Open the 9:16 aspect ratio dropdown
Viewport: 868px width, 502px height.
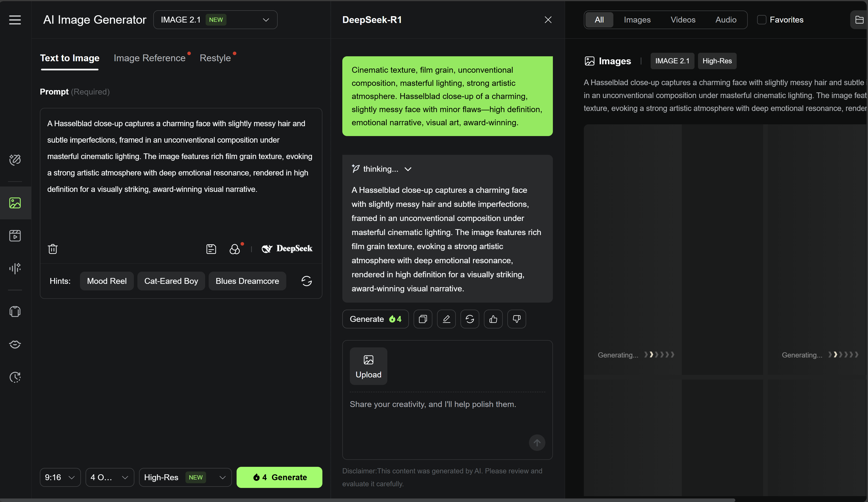60,477
